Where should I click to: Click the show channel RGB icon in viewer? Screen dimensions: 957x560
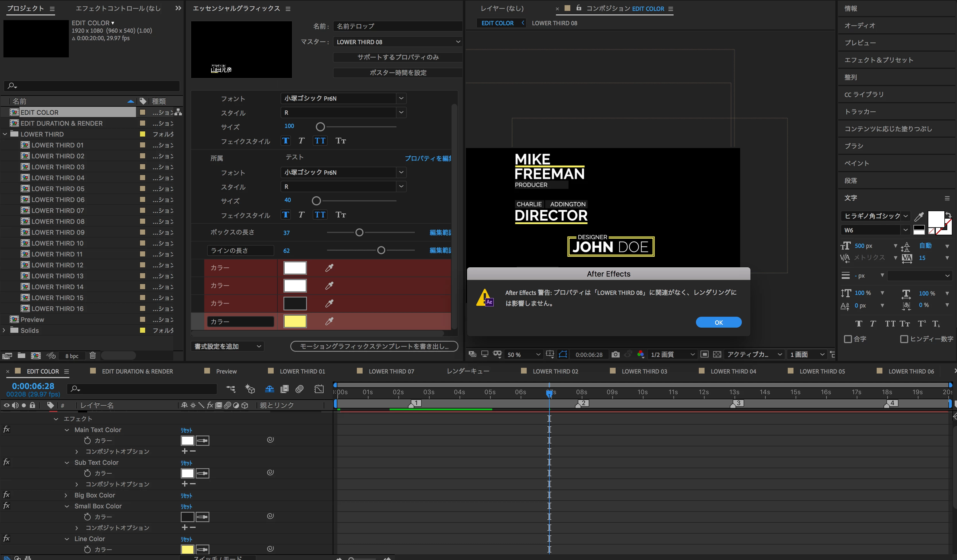[x=641, y=354]
